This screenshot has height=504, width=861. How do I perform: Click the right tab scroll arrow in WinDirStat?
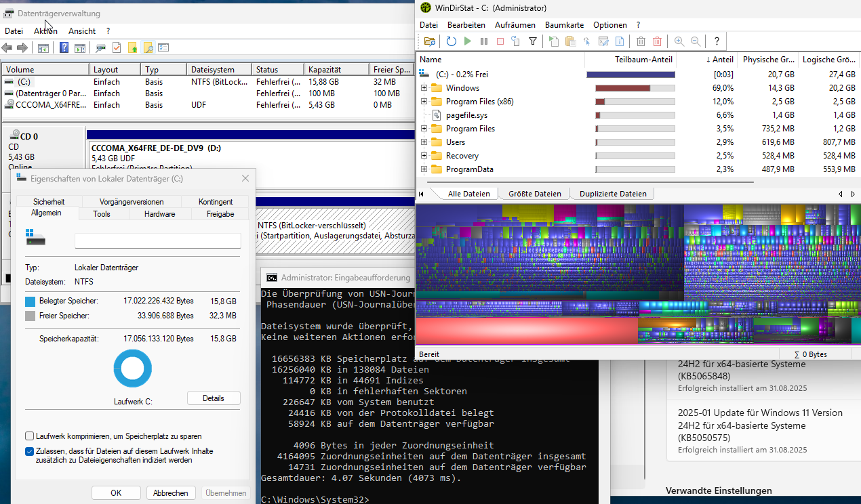pyautogui.click(x=853, y=194)
